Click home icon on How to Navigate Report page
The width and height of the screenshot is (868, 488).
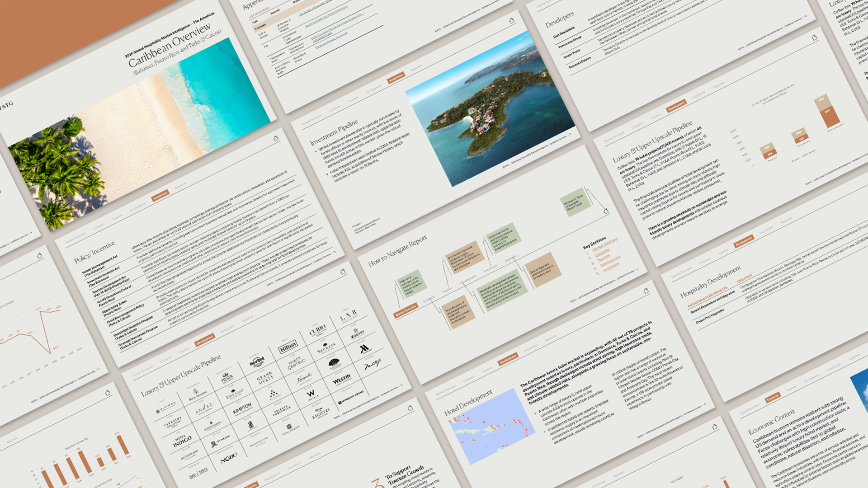[606, 211]
